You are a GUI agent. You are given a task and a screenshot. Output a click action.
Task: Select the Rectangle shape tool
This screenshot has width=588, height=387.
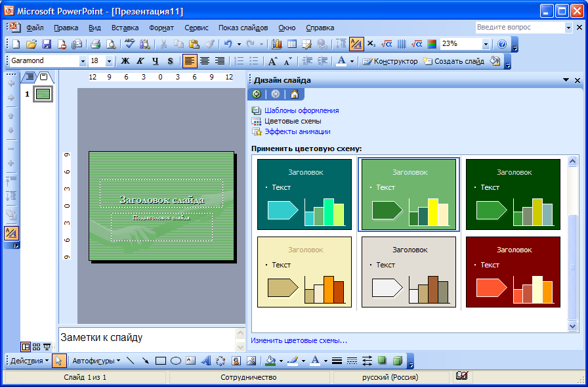[161, 361]
